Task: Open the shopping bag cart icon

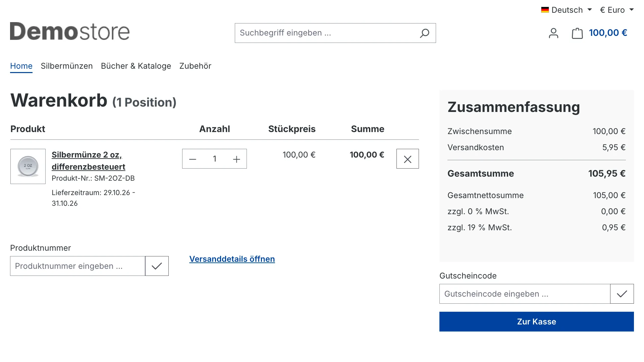Action: point(577,33)
